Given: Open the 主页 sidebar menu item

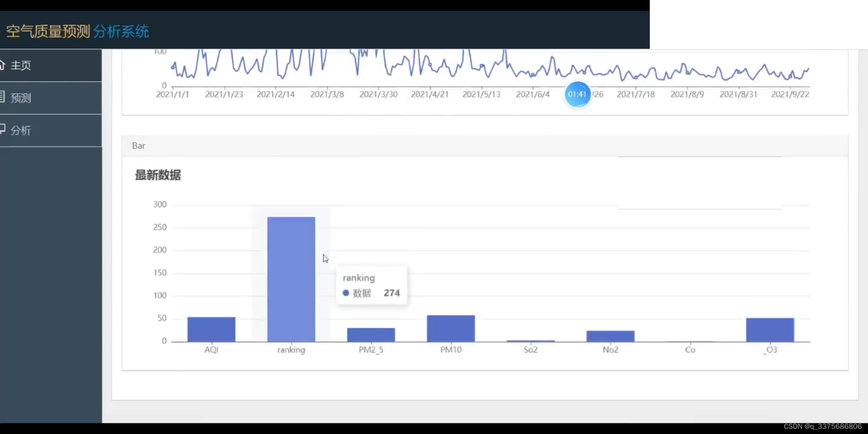Looking at the screenshot, I should pyautogui.click(x=21, y=66).
